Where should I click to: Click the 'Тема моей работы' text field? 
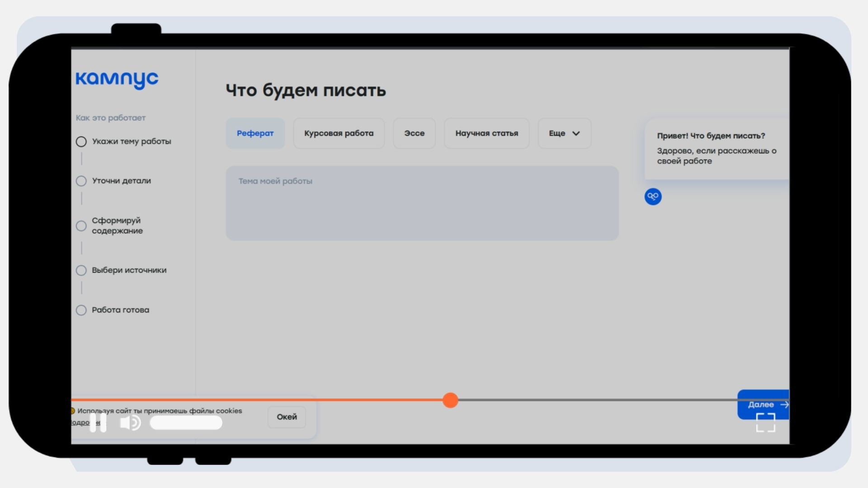click(422, 203)
